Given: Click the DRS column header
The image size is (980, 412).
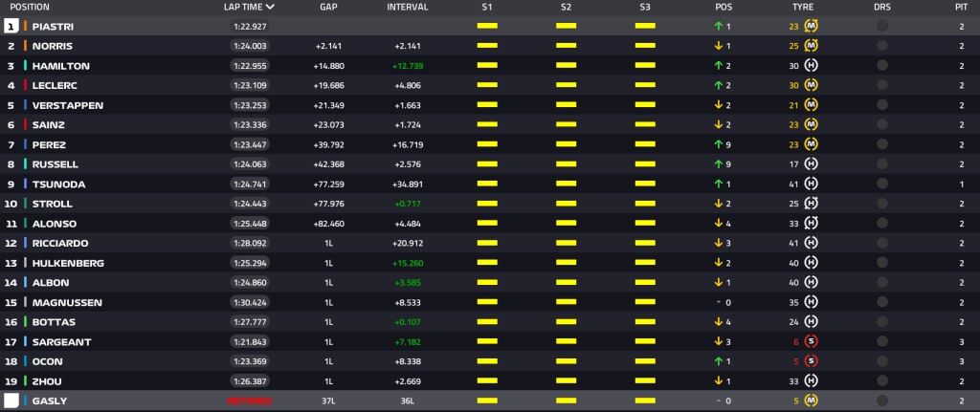Looking at the screenshot, I should (882, 8).
